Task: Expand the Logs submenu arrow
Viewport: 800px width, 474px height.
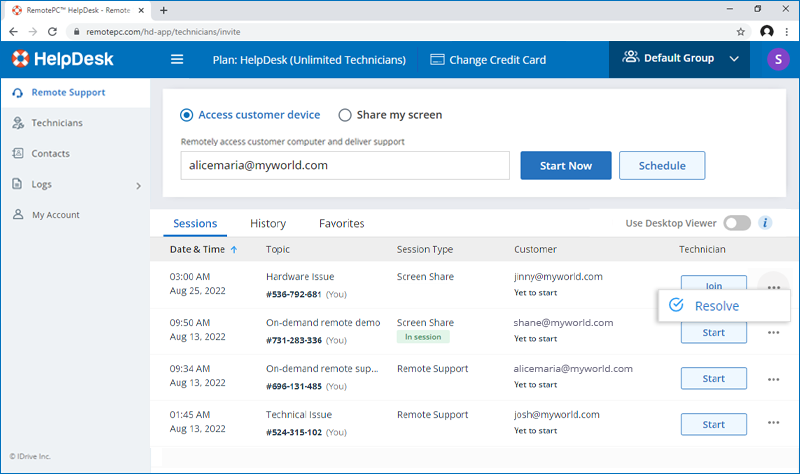Action: 139,185
